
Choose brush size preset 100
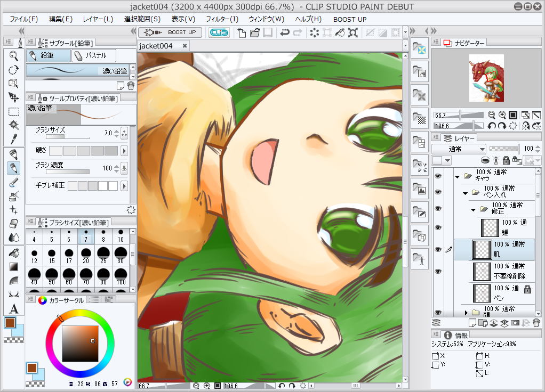(121, 276)
